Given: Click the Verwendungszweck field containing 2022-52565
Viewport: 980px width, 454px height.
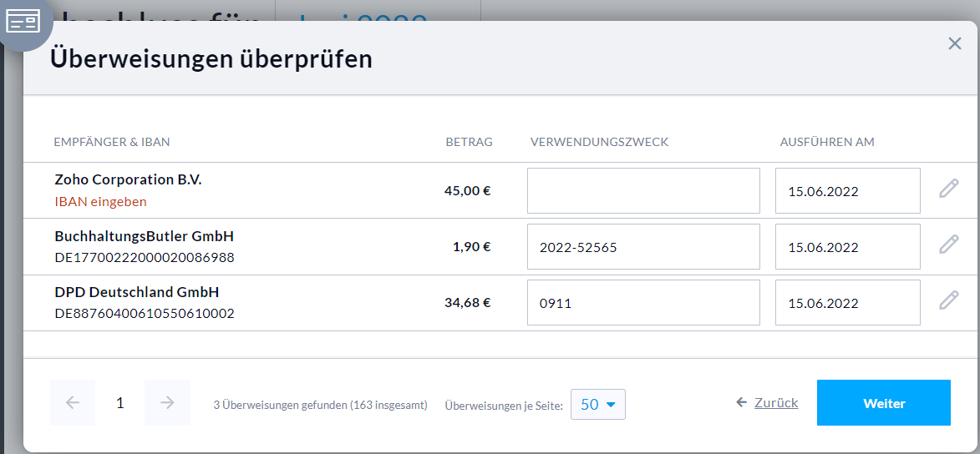Looking at the screenshot, I should click(643, 247).
